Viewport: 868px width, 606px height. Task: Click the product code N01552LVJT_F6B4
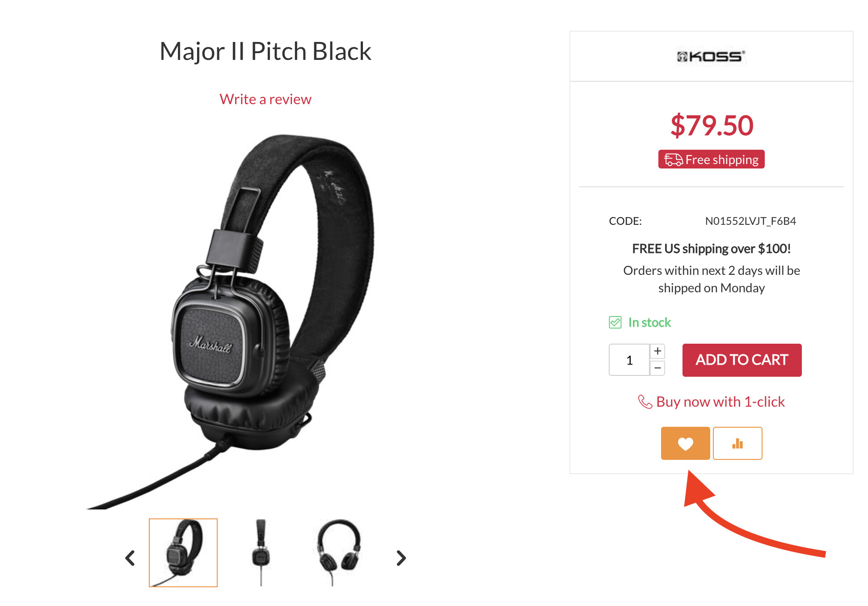[x=750, y=221]
